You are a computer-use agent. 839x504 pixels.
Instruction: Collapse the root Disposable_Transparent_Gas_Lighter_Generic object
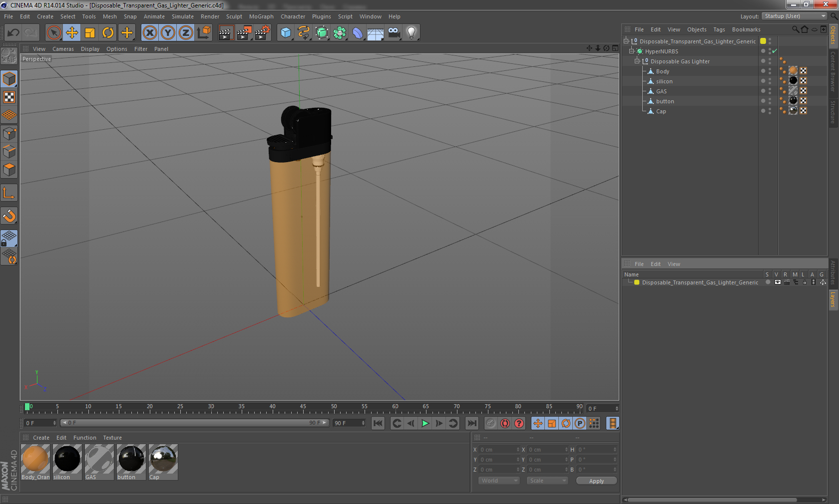point(626,41)
